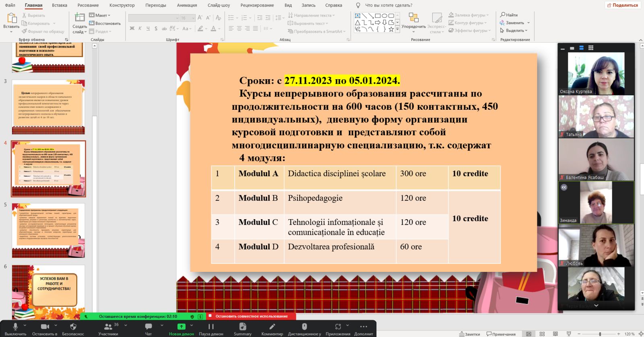Stop video with the camera button
The height and width of the screenshot is (337, 644).
pyautogui.click(x=45, y=327)
